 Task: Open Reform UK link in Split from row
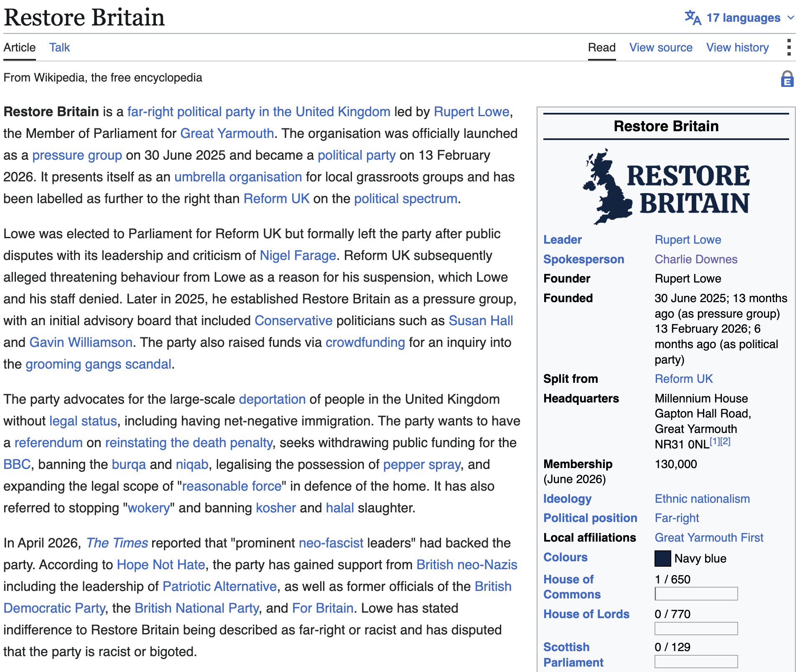683,379
